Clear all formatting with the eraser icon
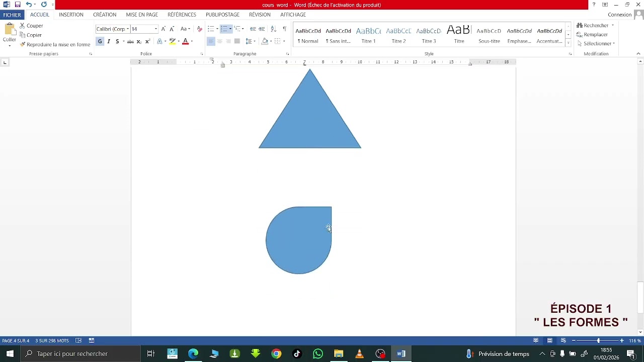 200,29
